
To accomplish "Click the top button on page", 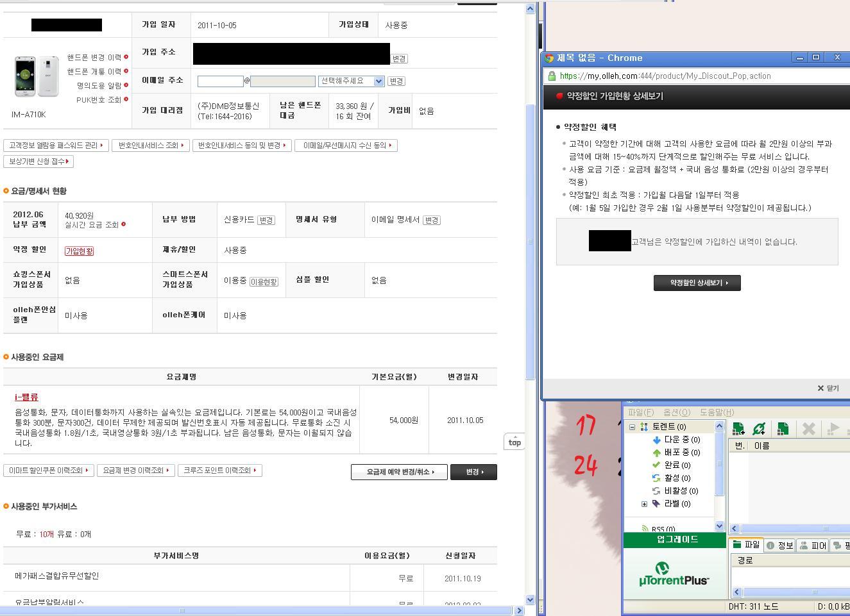I will tap(514, 442).
